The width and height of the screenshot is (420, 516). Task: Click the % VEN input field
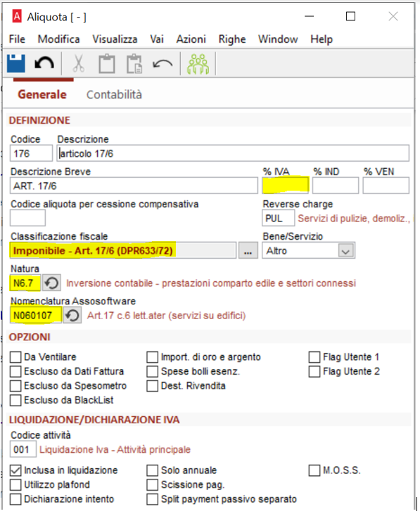(386, 186)
